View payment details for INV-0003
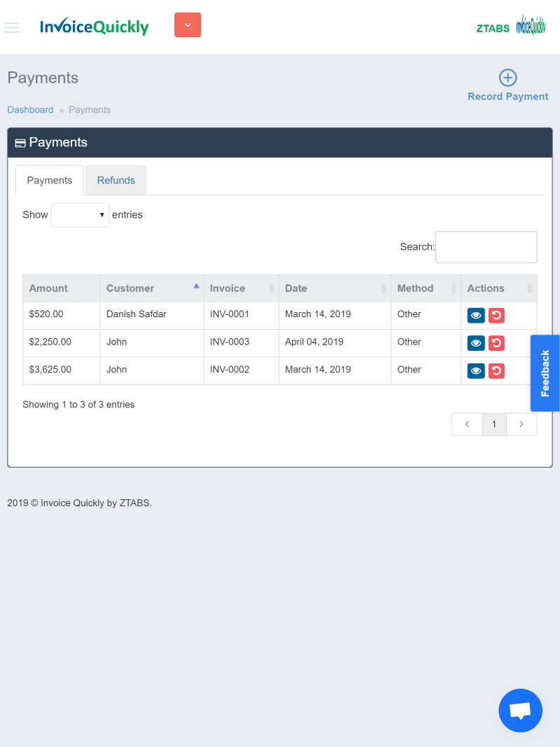Screen dimensions: 560x747 click(x=476, y=343)
